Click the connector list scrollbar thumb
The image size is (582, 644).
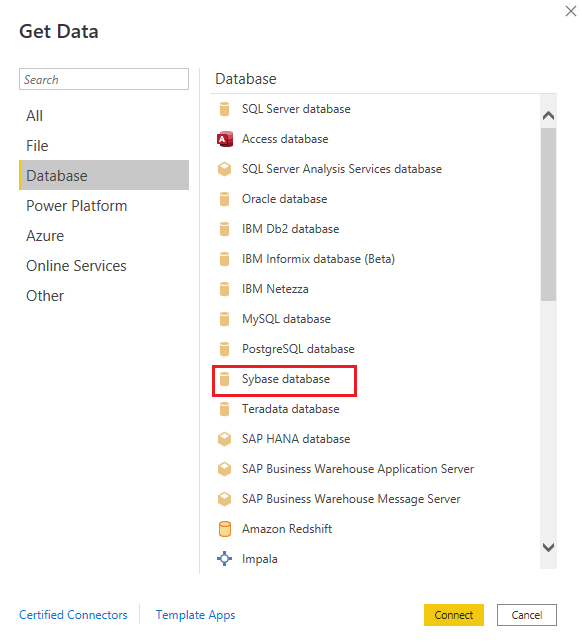tap(549, 214)
